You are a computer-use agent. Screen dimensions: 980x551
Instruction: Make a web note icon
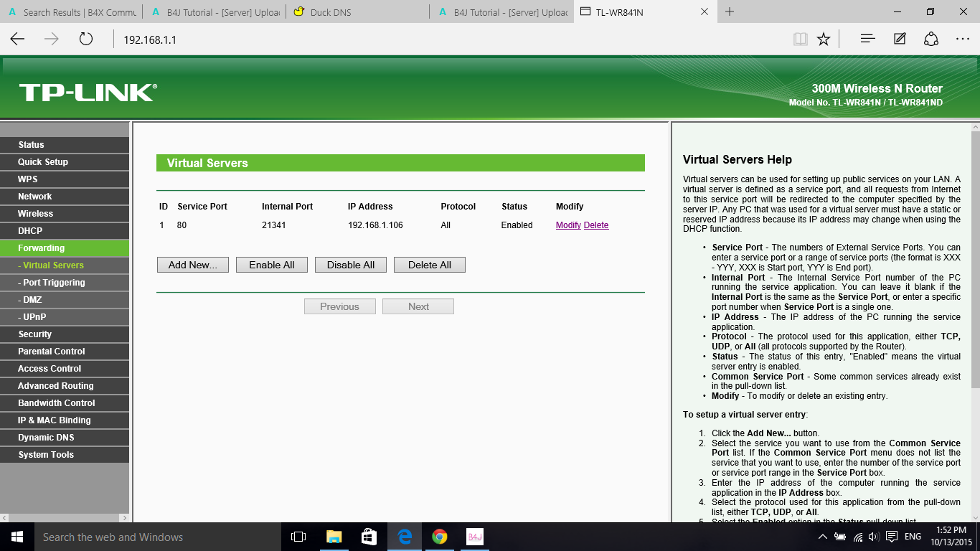coord(900,39)
